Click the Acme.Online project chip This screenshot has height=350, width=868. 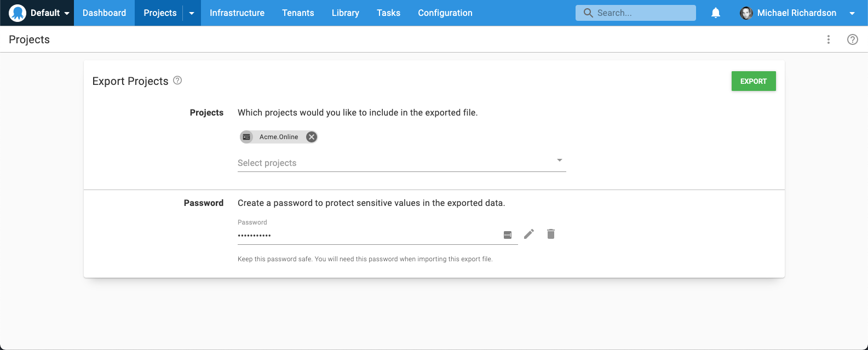click(279, 137)
